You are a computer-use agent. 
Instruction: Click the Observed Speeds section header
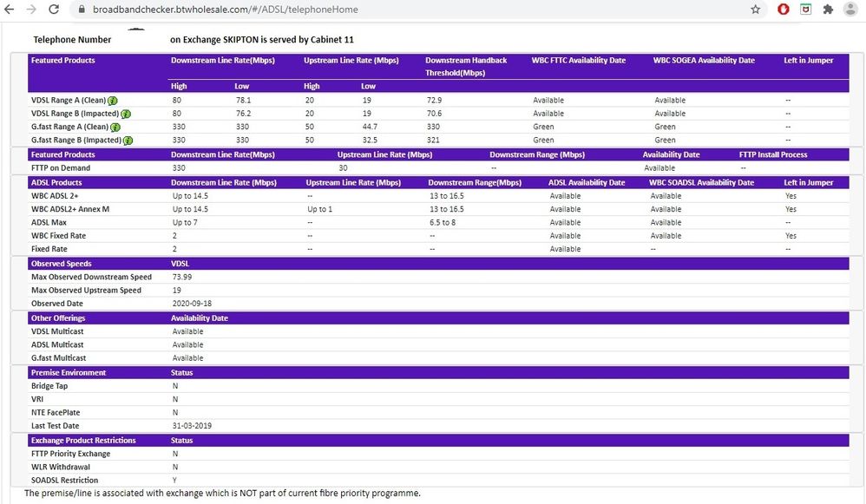click(61, 264)
